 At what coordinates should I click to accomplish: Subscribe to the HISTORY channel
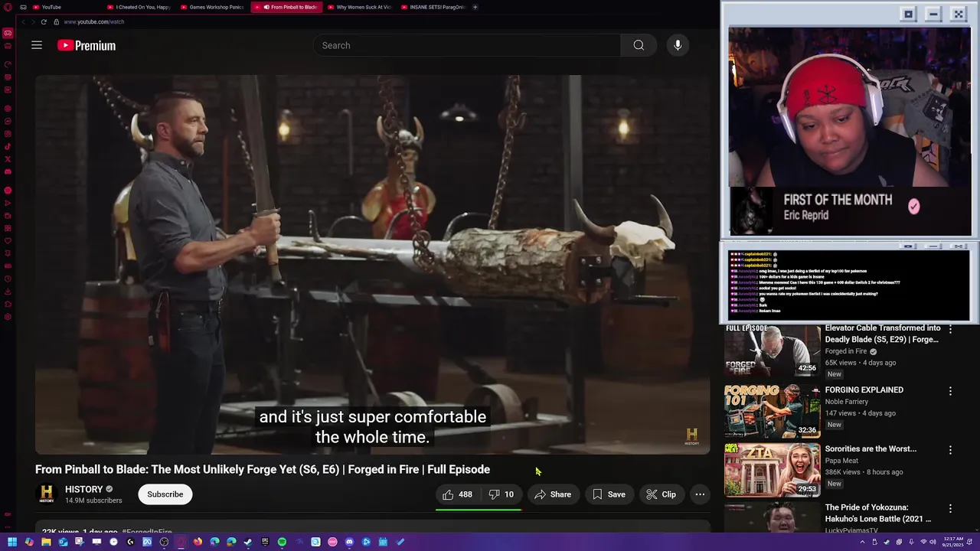tap(165, 494)
